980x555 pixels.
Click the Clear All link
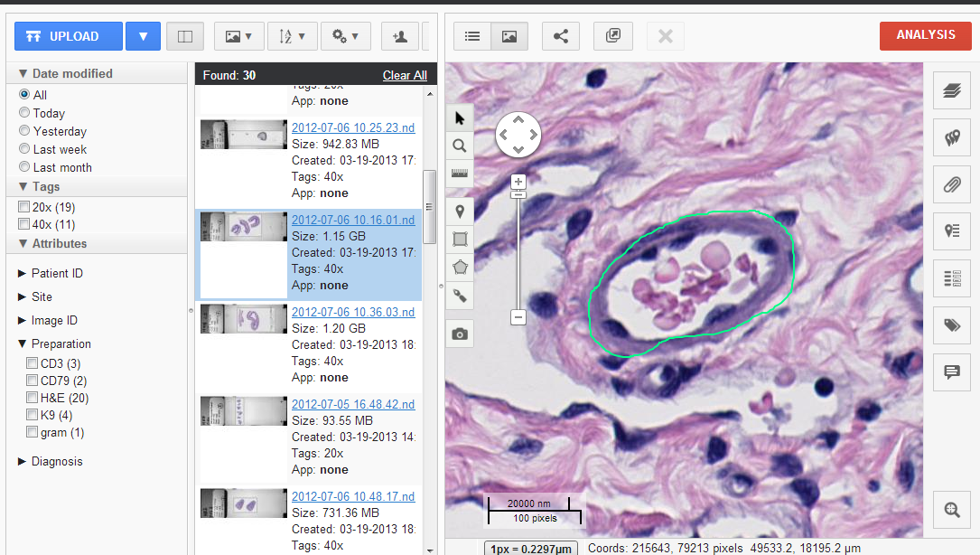click(x=405, y=75)
